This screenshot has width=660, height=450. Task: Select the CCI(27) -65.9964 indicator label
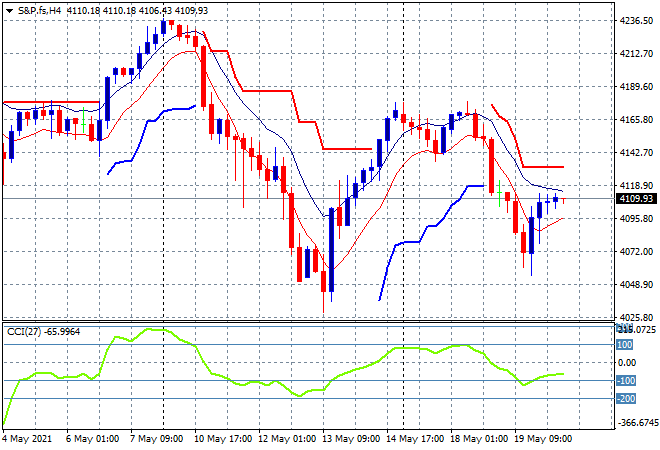(43, 332)
